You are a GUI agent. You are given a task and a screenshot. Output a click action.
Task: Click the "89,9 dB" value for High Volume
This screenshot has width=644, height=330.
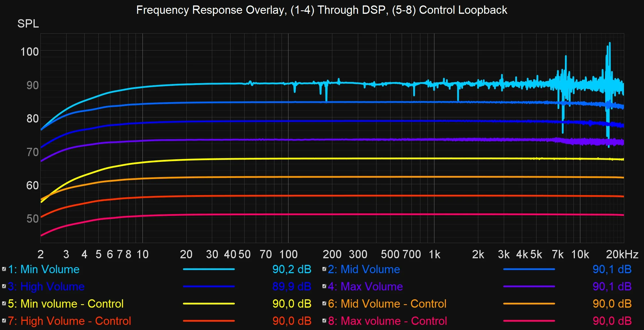click(291, 286)
